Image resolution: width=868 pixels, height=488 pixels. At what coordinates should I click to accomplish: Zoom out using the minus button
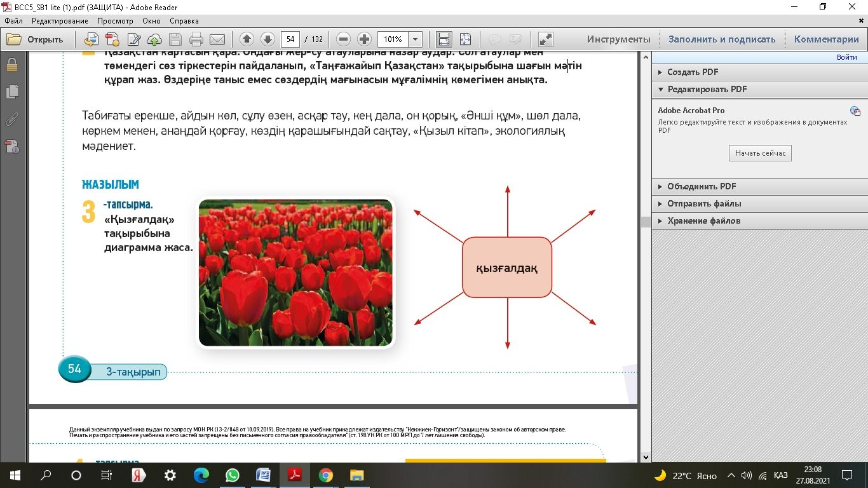(344, 39)
